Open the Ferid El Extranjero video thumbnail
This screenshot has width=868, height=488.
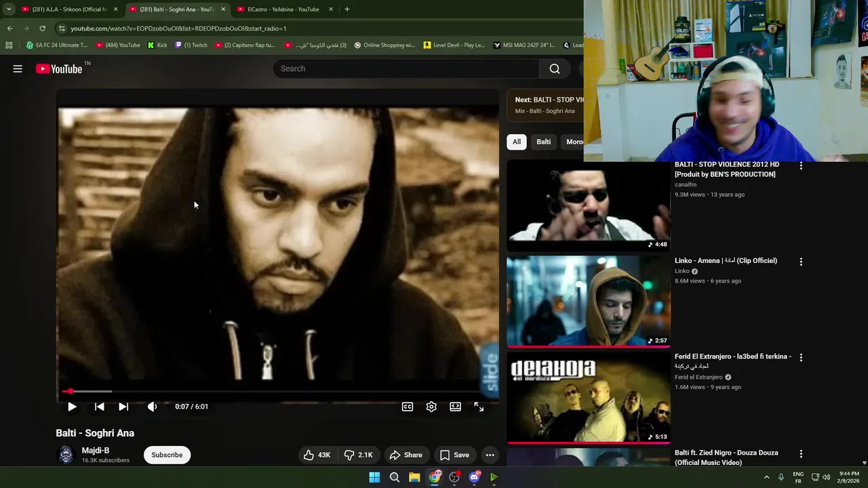pos(588,398)
